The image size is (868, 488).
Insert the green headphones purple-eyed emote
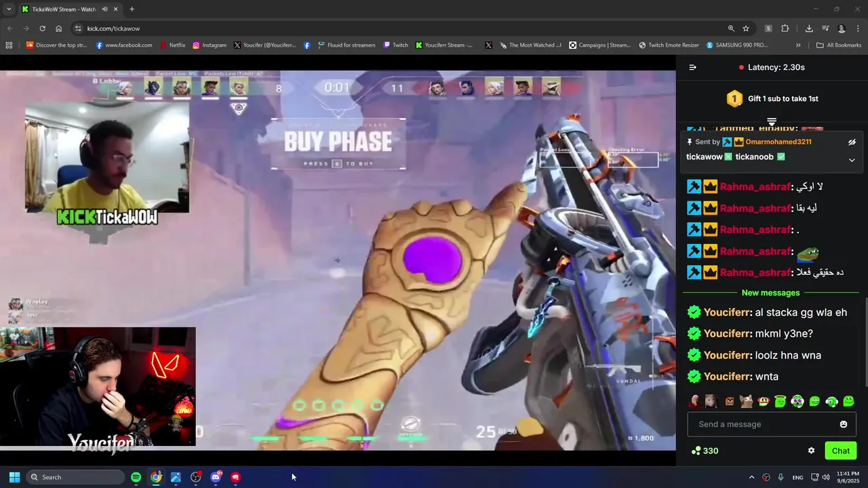(x=797, y=401)
